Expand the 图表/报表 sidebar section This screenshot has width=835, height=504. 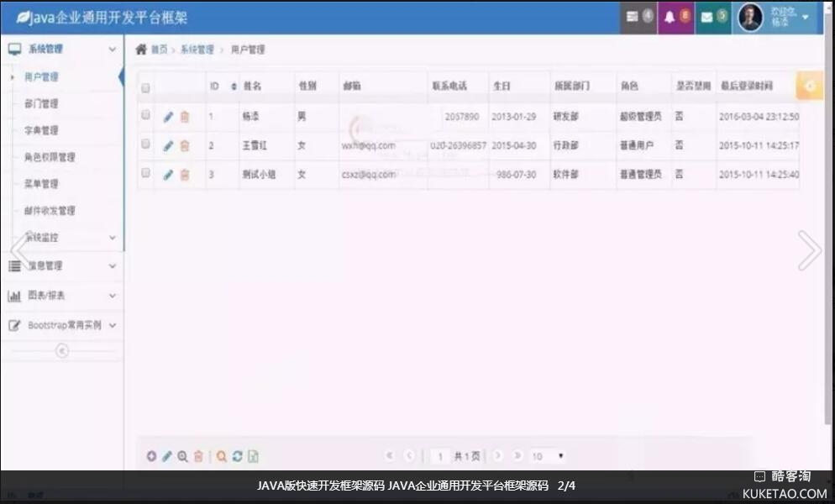point(62,296)
